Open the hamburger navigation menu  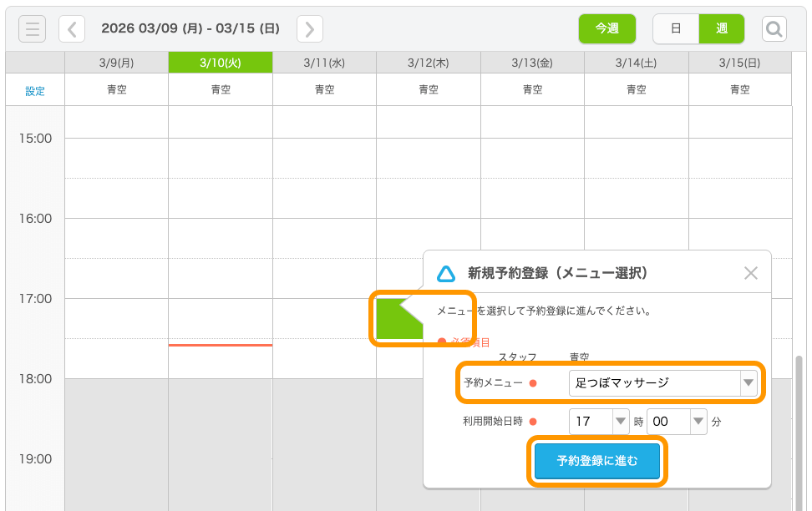(32, 28)
